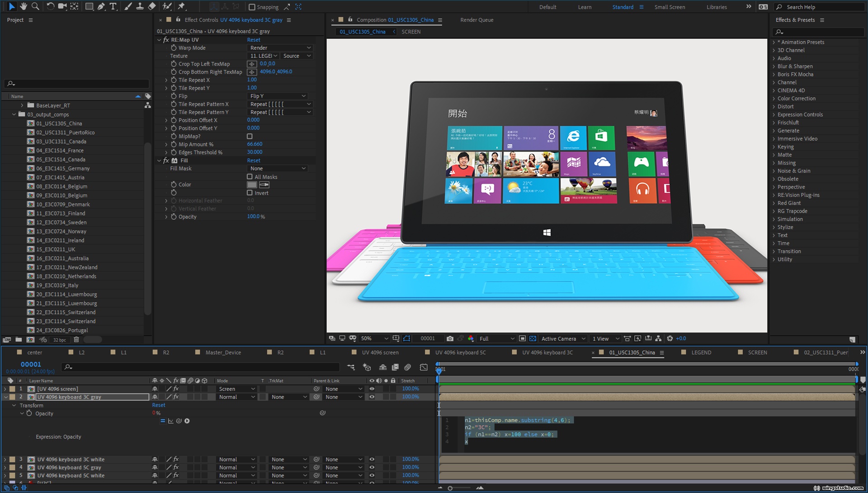Click the Take Snapshot camera icon
868x493 pixels.
[x=449, y=339]
